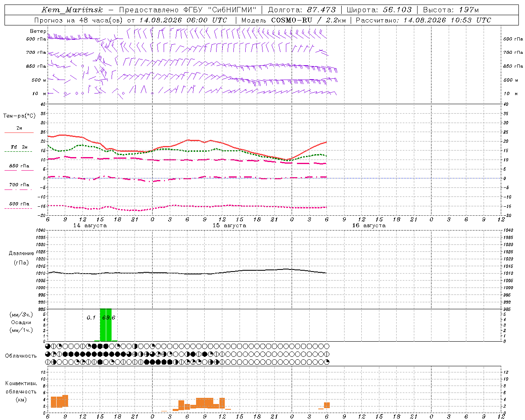The image size is (525, 420).
Task: Click the 500 гПа temperature legend entry
Action: [18, 205]
